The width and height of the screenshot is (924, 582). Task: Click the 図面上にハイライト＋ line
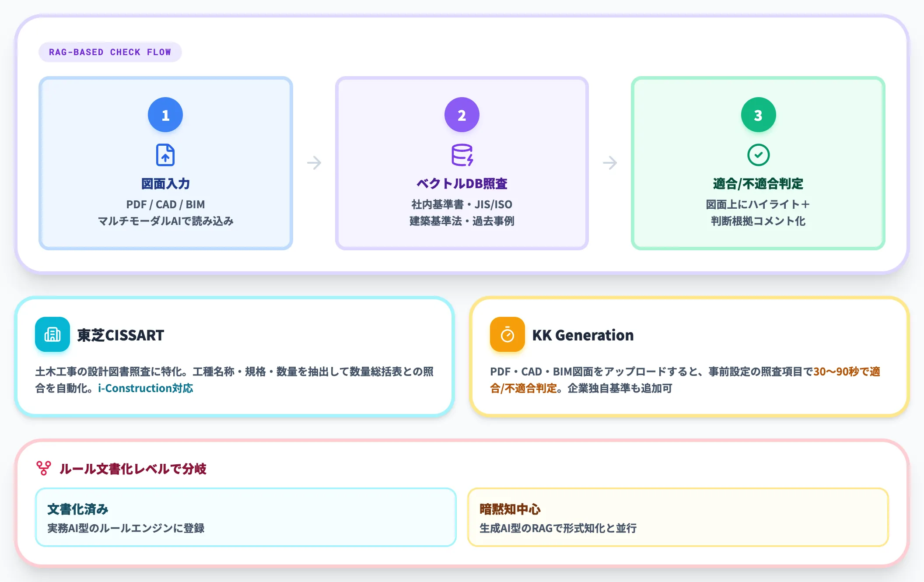pyautogui.click(x=758, y=204)
